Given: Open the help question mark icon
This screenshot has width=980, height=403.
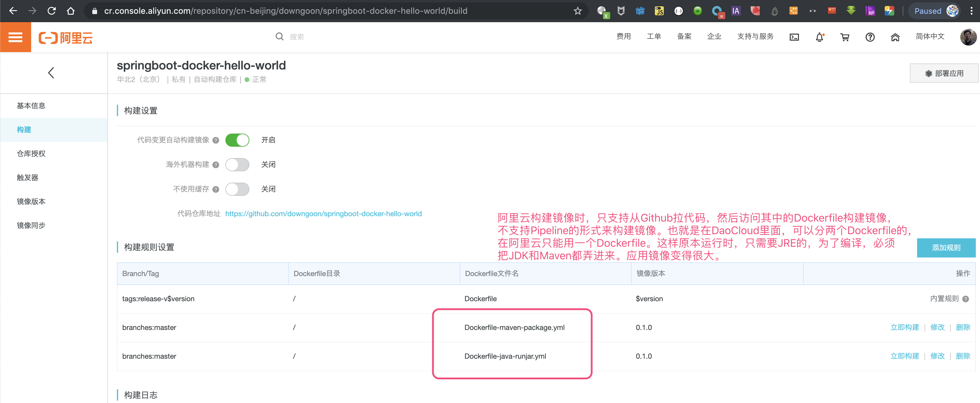Looking at the screenshot, I should tap(870, 37).
